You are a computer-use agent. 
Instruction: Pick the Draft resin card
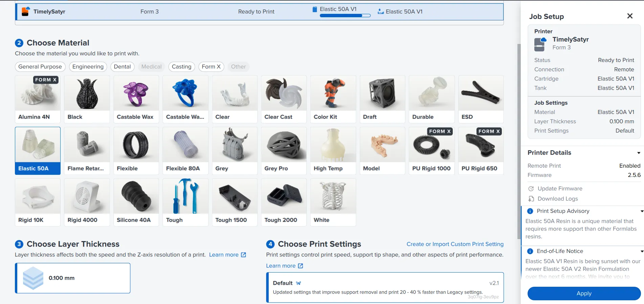382,99
